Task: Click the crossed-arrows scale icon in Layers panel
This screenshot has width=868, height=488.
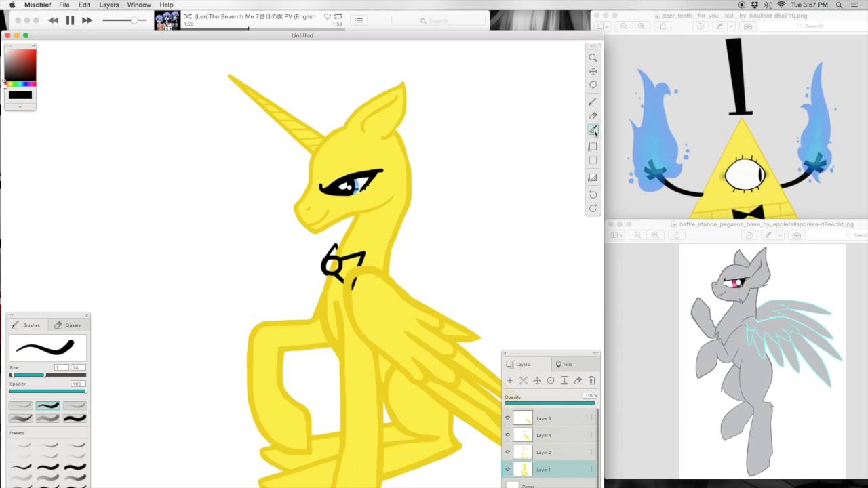Action: (x=524, y=381)
